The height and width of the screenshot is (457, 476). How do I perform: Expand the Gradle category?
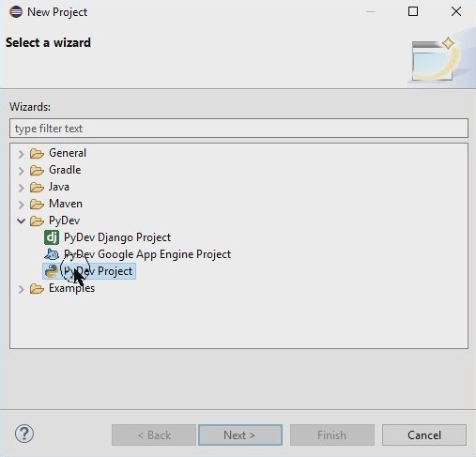[21, 171]
